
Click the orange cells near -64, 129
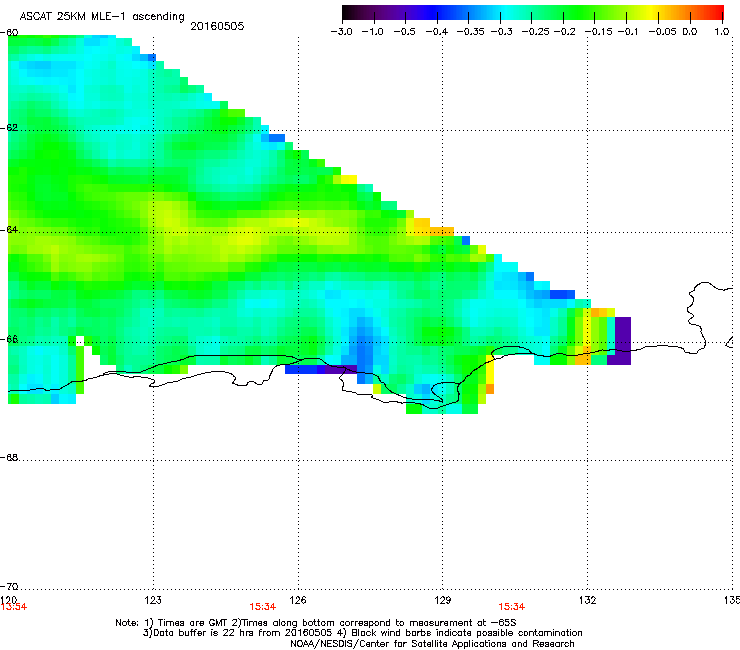(x=430, y=227)
